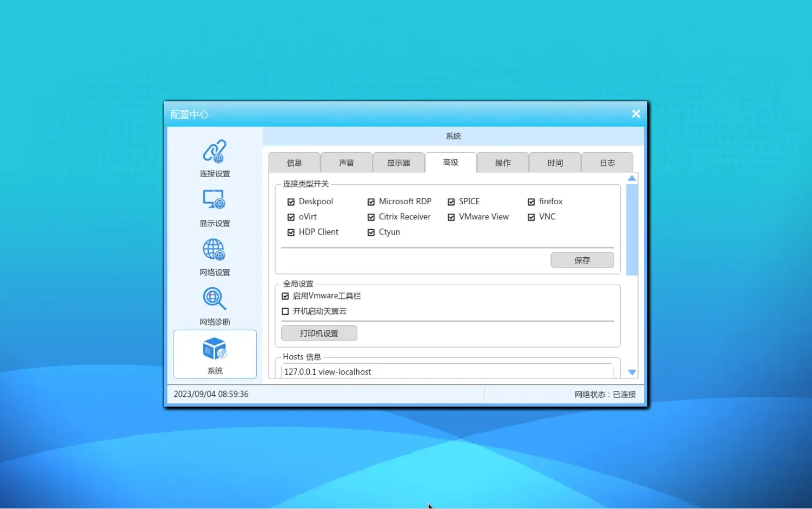This screenshot has width=812, height=509.
Task: Disable the VNC connection type
Action: pos(531,217)
